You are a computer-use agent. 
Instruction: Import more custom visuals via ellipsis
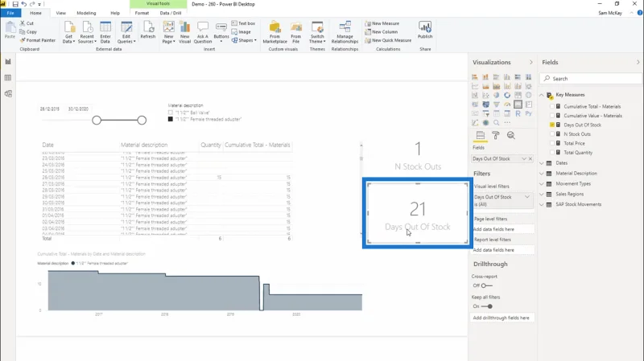coord(507,122)
